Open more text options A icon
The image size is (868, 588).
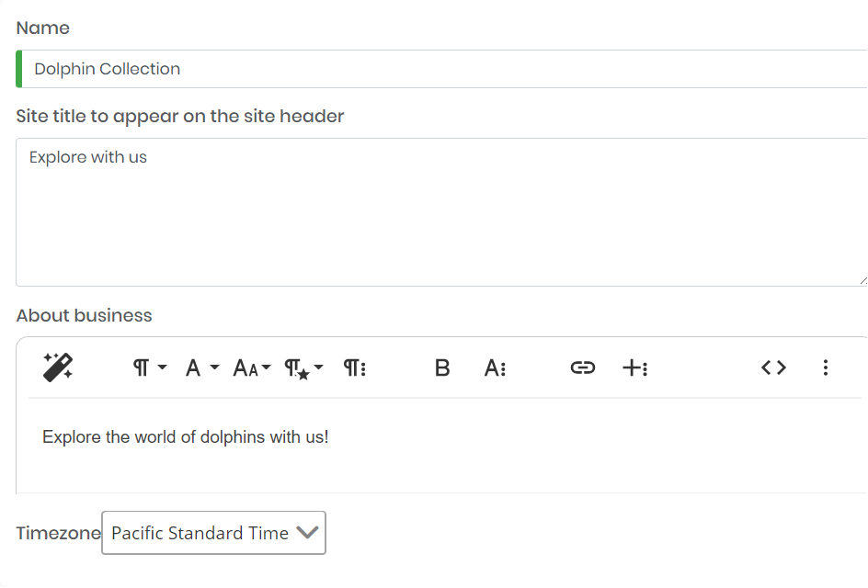(495, 367)
